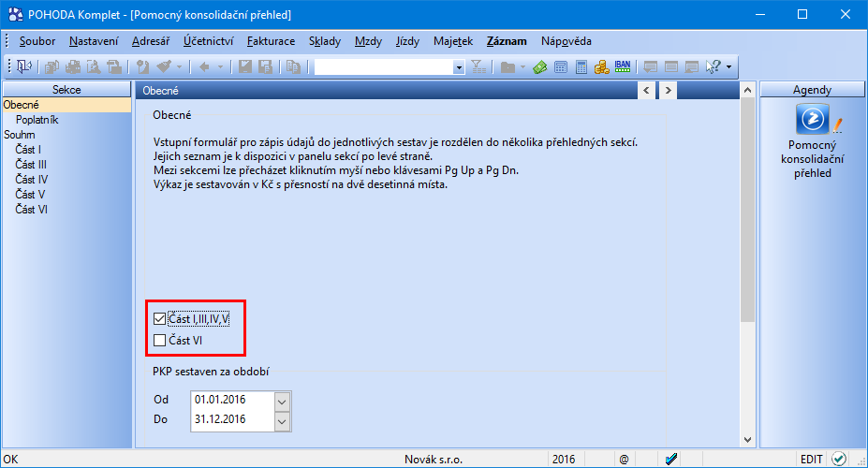
Task: Open the Sklady menu
Action: click(324, 41)
